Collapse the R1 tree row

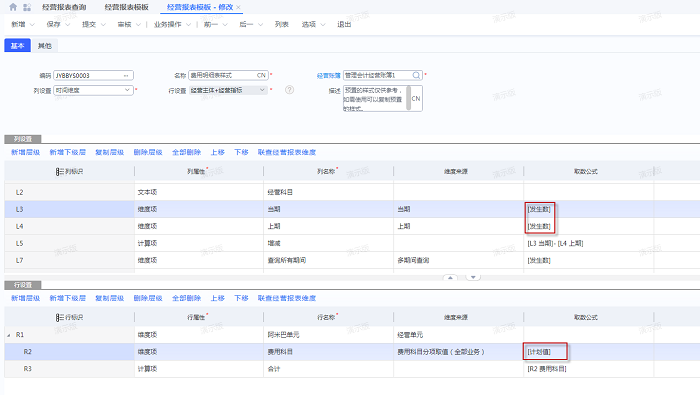pyautogui.click(x=9, y=335)
